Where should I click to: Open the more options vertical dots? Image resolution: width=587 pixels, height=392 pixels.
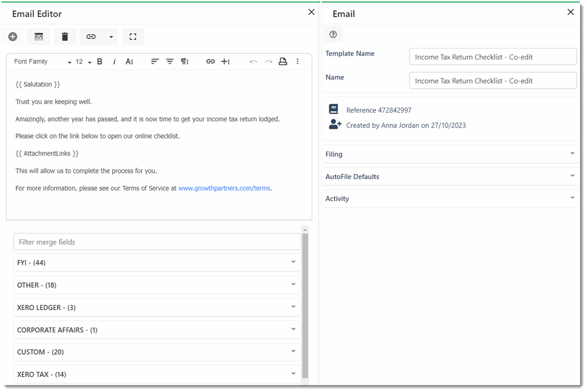(298, 61)
